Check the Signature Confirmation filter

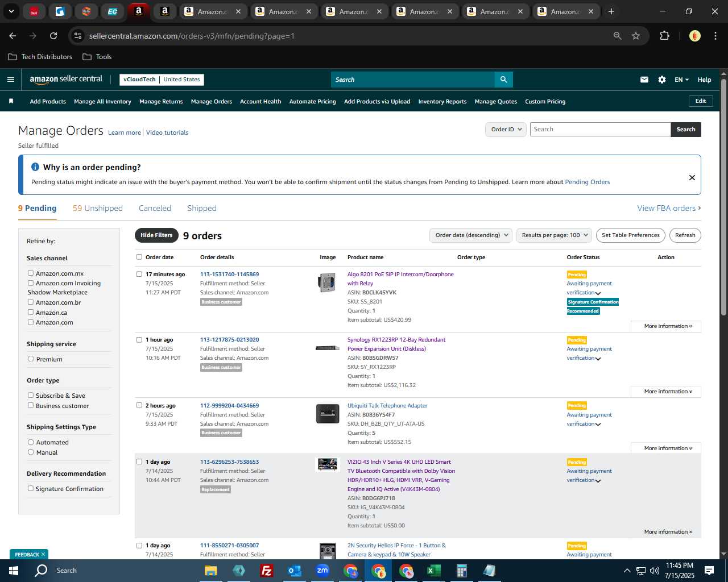click(x=31, y=488)
